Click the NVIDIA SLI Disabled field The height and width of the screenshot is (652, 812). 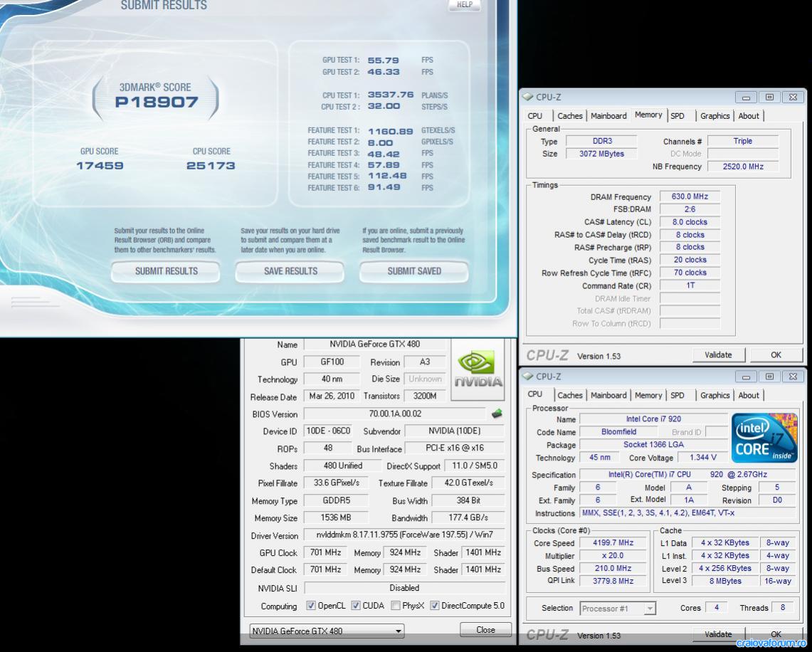coord(404,588)
